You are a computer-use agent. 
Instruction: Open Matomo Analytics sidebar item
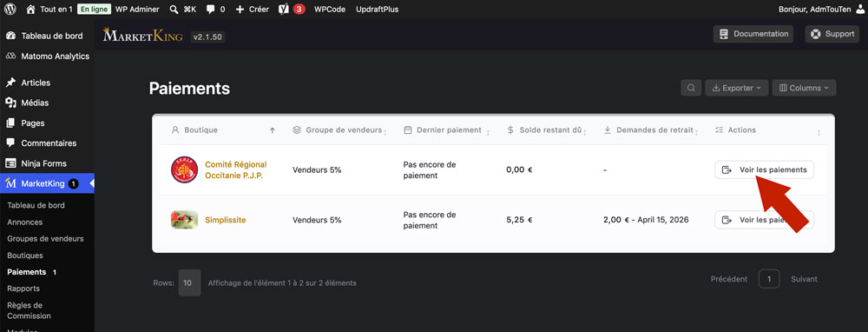point(47,56)
